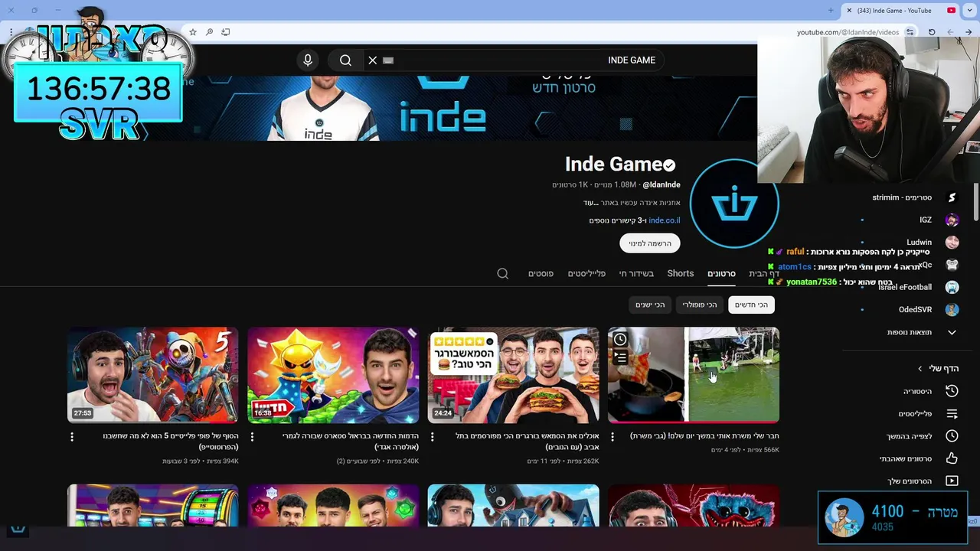Click Chrome back arrow
980x551 pixels.
(x=969, y=32)
